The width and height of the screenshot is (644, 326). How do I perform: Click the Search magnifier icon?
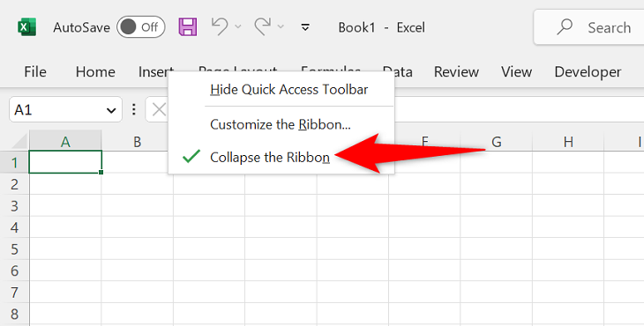[x=565, y=27]
